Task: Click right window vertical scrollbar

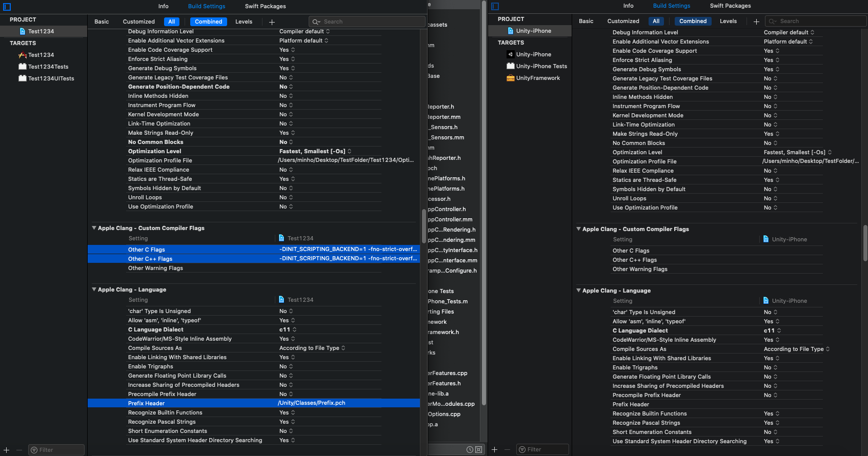Action: 865,243
